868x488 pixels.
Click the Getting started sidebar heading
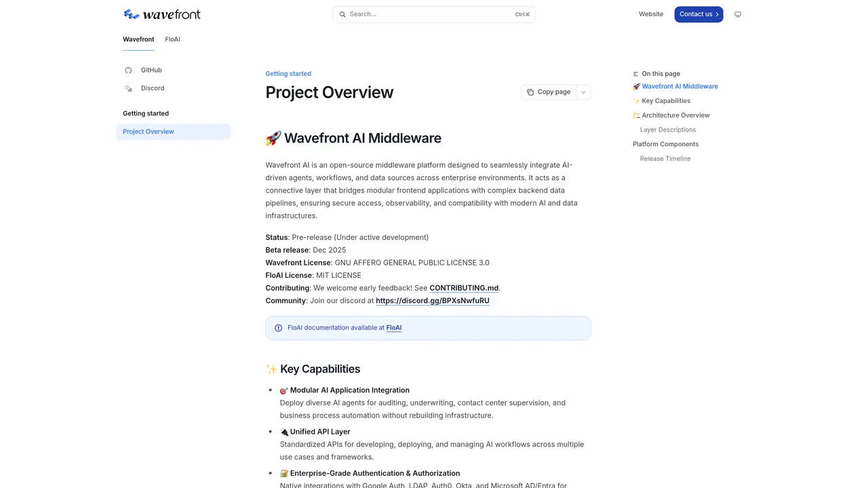pos(146,114)
